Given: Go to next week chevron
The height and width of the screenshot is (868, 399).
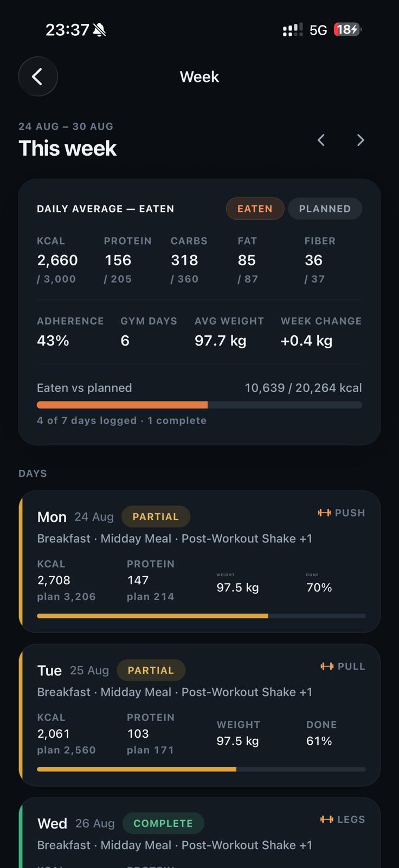Looking at the screenshot, I should coord(361,141).
